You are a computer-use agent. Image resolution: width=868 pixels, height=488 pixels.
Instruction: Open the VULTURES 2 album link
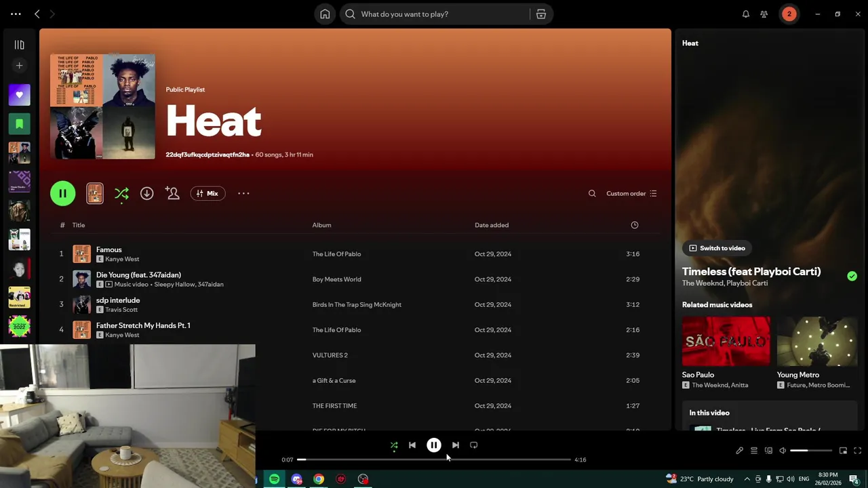330,355
